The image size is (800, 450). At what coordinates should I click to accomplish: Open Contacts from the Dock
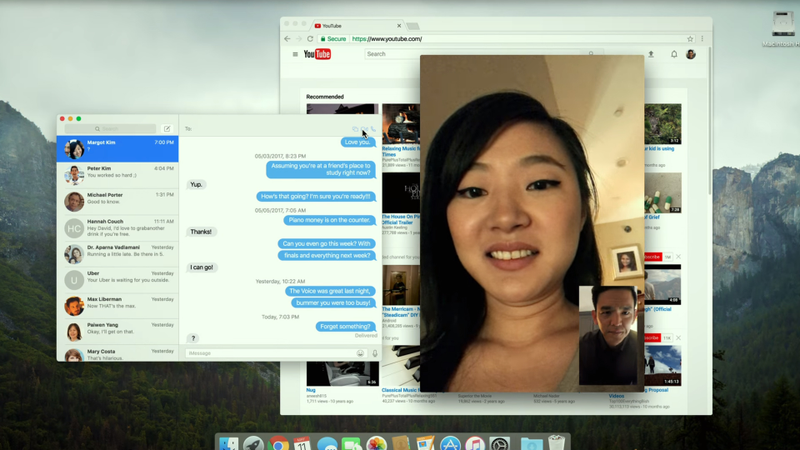tap(401, 443)
